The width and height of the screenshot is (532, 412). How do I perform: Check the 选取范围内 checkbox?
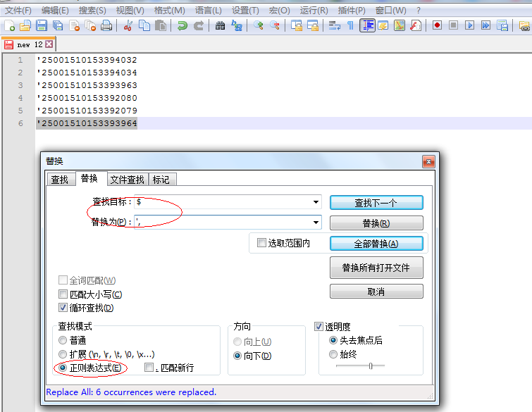pos(261,243)
